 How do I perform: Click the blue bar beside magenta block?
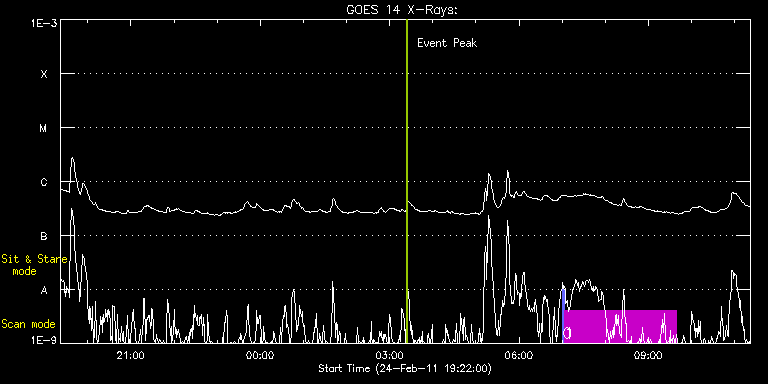tap(563, 315)
